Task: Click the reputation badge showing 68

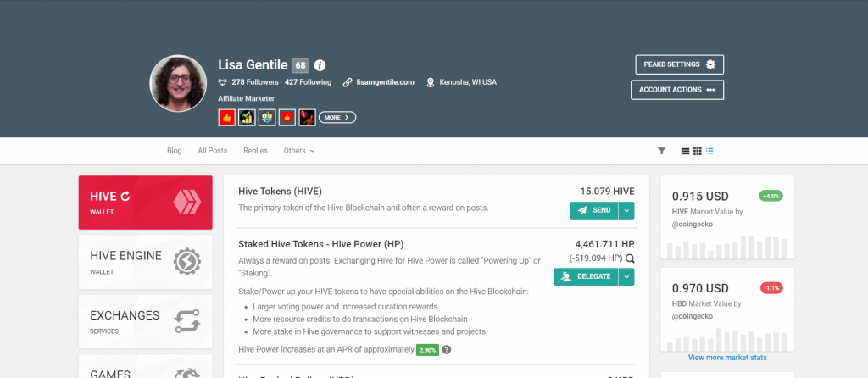Action: coord(300,65)
